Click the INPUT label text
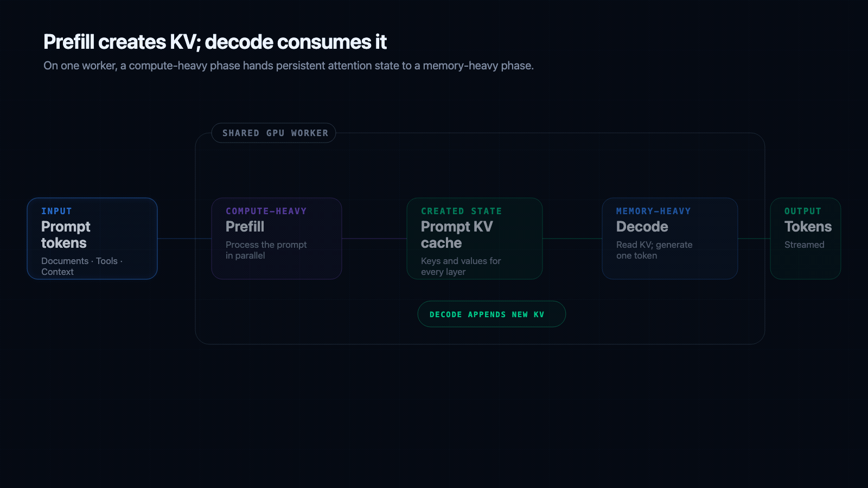Screen dimensions: 868x488 [56, 211]
